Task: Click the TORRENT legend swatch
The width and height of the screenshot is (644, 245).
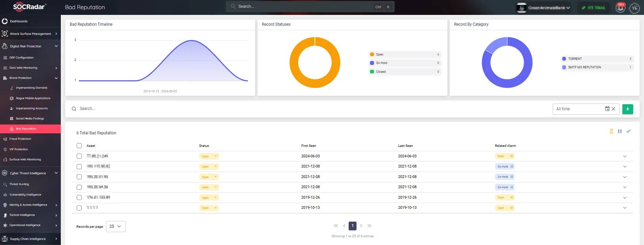Action: (x=564, y=59)
